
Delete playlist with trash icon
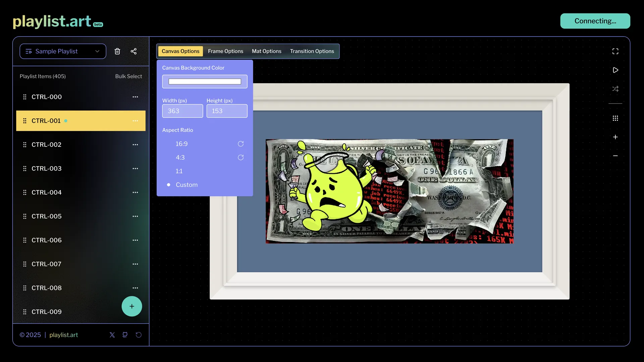pyautogui.click(x=117, y=51)
